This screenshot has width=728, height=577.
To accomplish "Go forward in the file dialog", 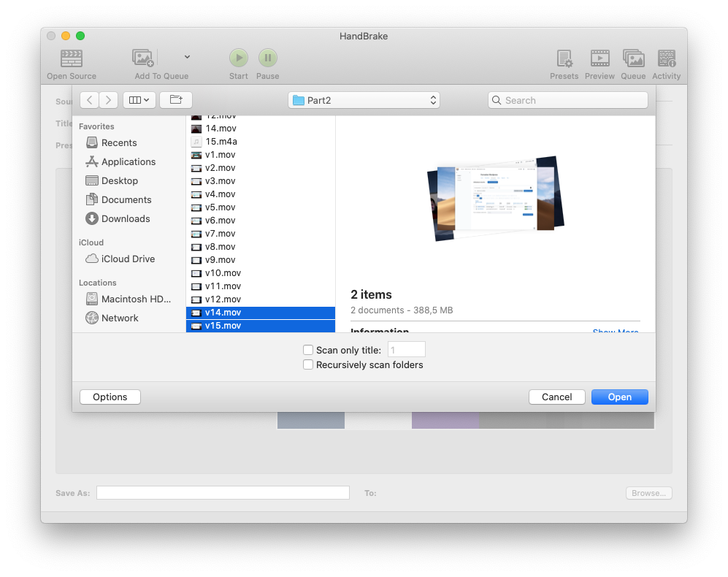I will coord(108,100).
